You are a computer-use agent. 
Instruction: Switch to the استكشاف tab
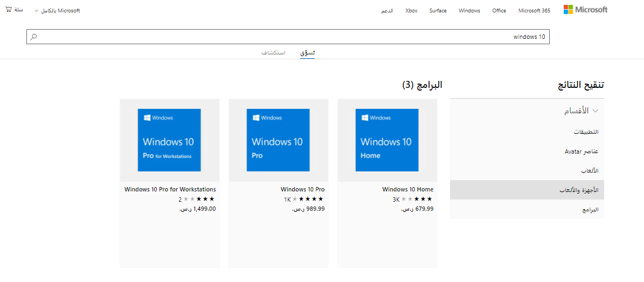274,53
